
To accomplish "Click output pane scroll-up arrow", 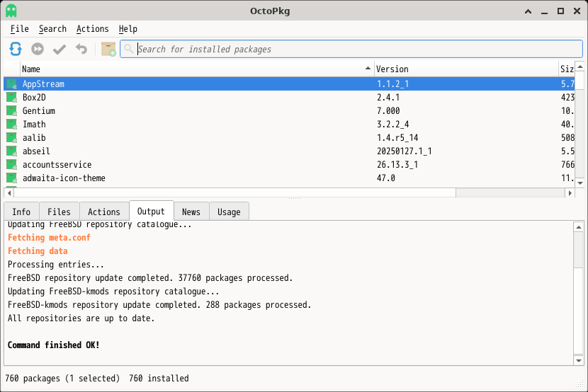I will tap(579, 227).
